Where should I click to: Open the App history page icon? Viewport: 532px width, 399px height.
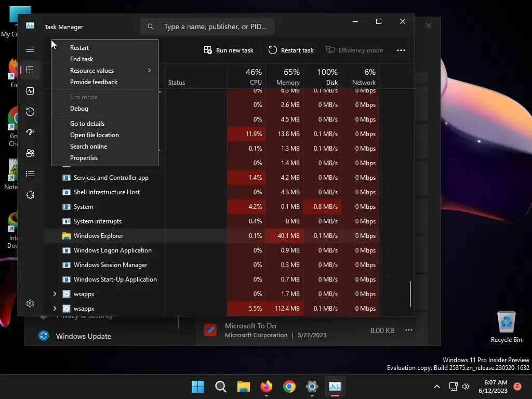click(x=30, y=112)
